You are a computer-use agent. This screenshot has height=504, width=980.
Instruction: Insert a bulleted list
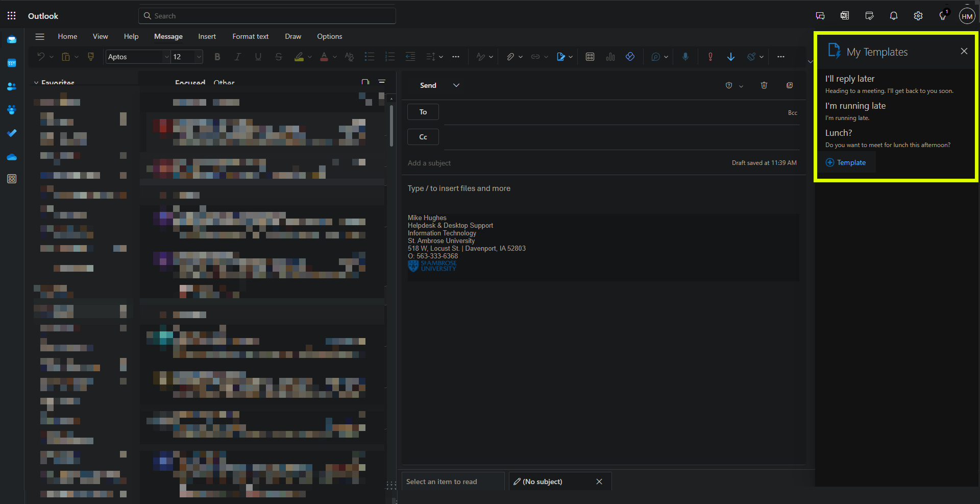tap(370, 57)
